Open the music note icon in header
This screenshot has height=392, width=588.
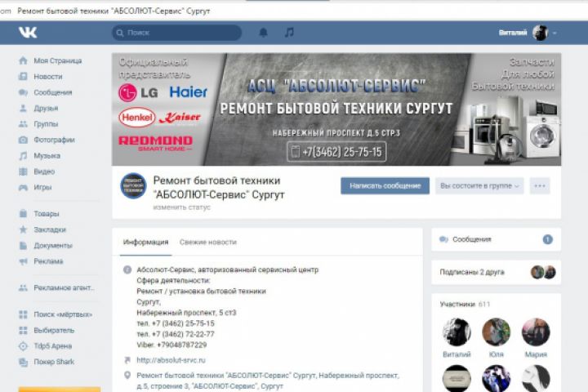tap(289, 33)
